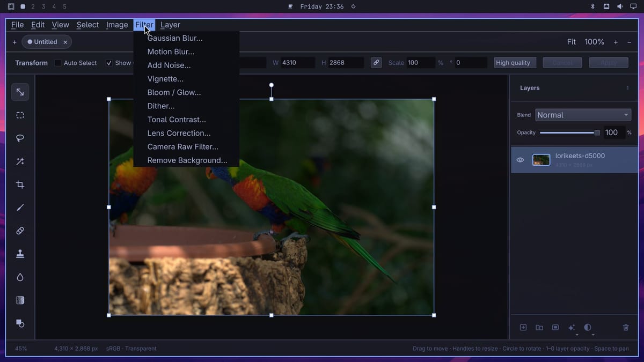The height and width of the screenshot is (362, 644).
Task: Click the 100% zoom button
Action: tap(594, 42)
